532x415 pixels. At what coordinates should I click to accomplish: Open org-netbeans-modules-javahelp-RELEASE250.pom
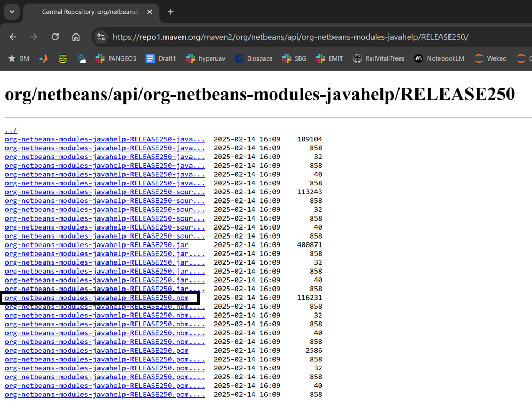pos(97,351)
